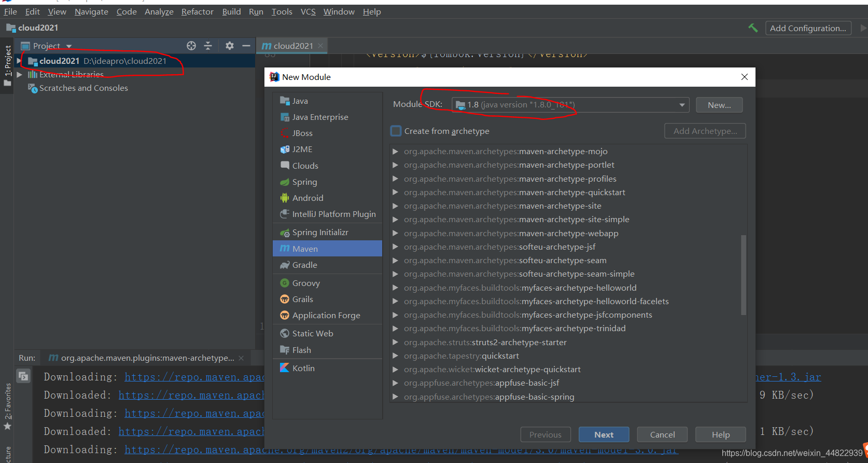Close cloud2021 editor tab
The image size is (868, 463).
320,46
